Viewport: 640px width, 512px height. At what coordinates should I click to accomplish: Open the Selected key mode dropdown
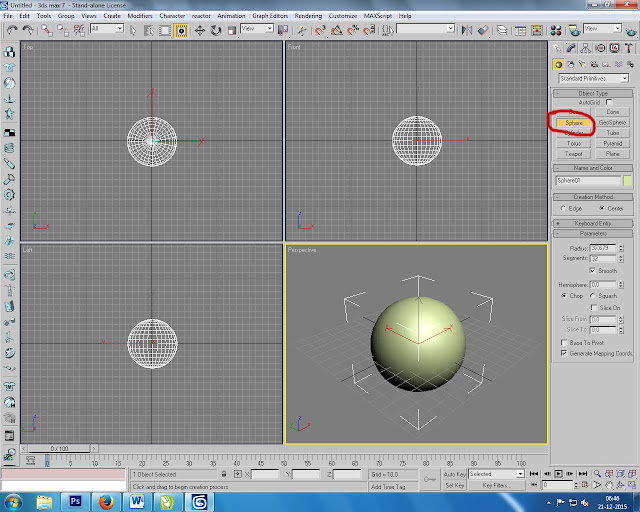click(x=496, y=474)
